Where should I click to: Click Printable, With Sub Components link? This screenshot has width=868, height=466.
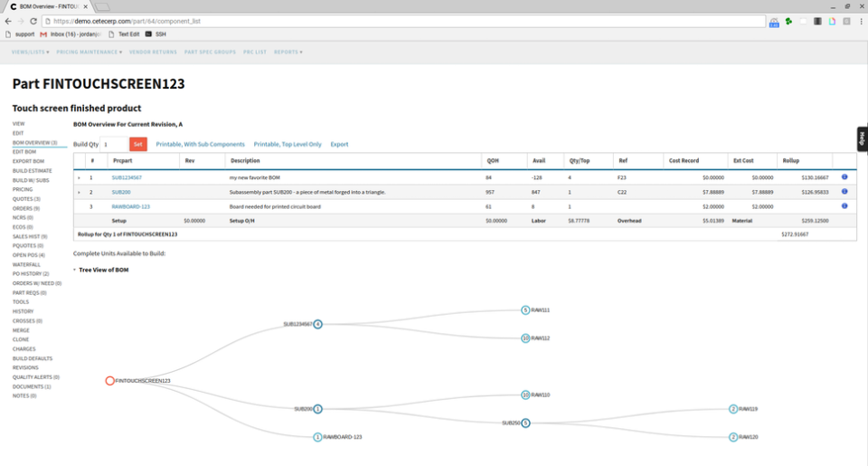pyautogui.click(x=200, y=144)
